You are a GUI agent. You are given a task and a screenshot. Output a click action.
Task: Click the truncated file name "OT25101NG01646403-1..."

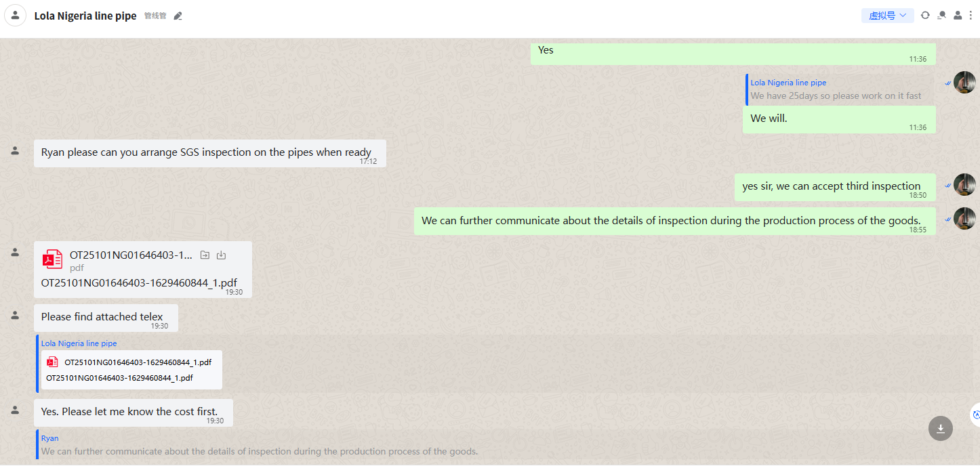131,255
